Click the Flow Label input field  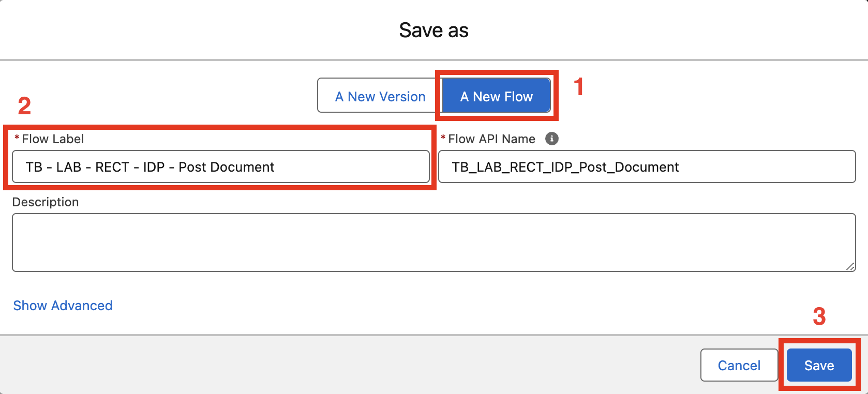(221, 166)
